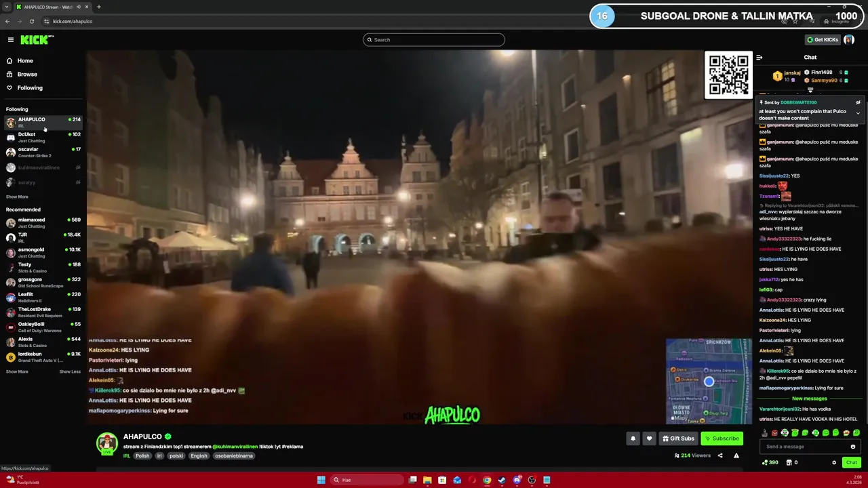Open Windows Start menu
The width and height of the screenshot is (868, 488).
coord(321,480)
